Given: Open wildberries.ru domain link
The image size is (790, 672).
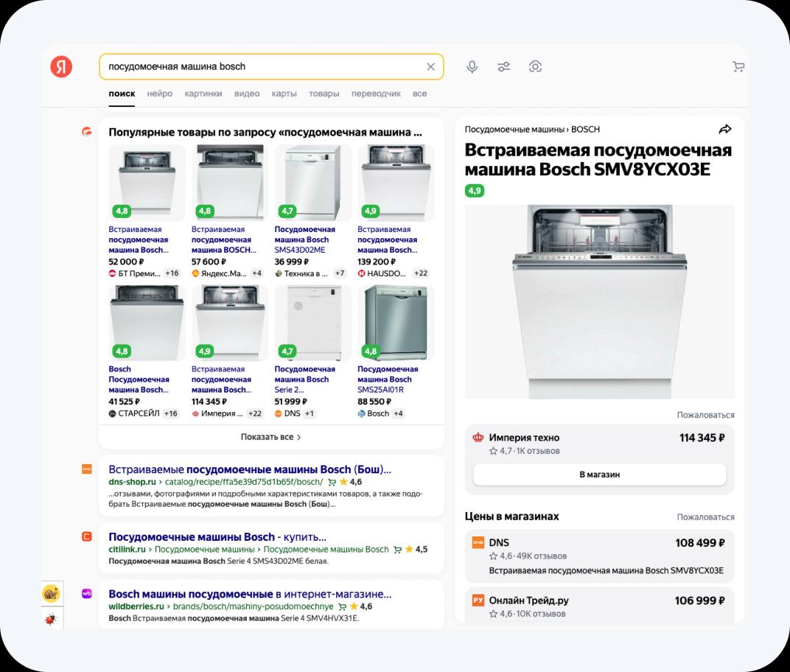Looking at the screenshot, I should (136, 606).
